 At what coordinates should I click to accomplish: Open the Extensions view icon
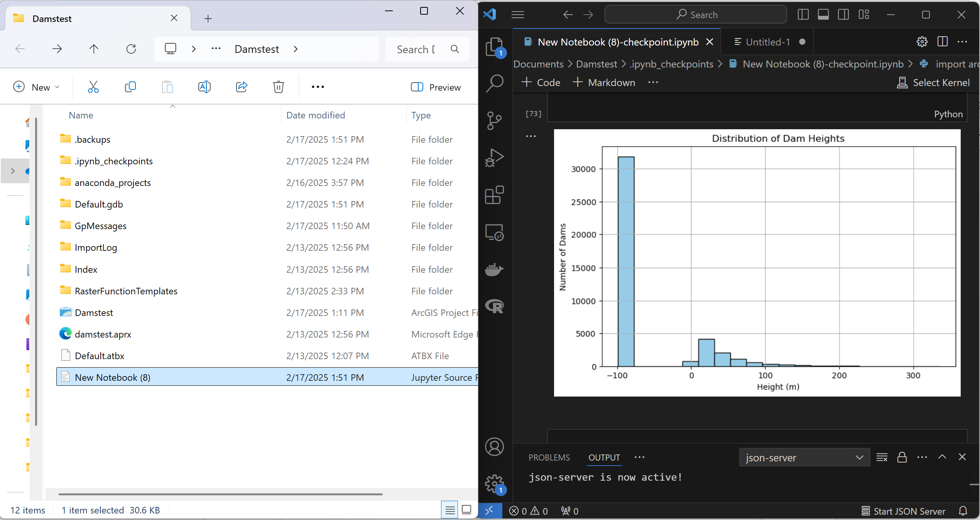(x=494, y=195)
